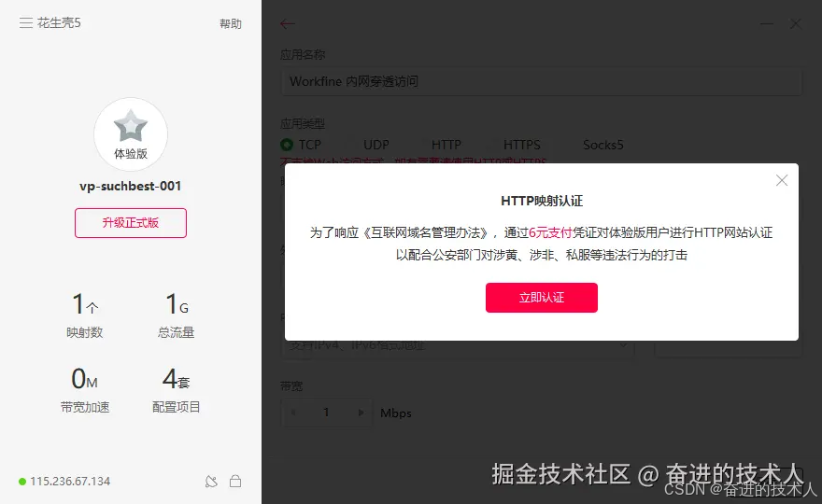Viewport: 822px width, 504px height.
Task: Select the UDP application type
Action: pos(376,145)
